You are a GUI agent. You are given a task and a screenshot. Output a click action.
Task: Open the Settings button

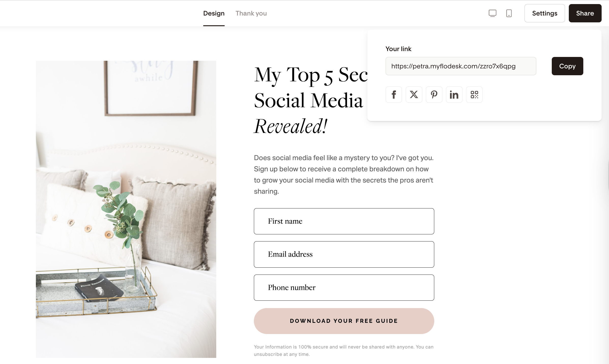coord(545,13)
